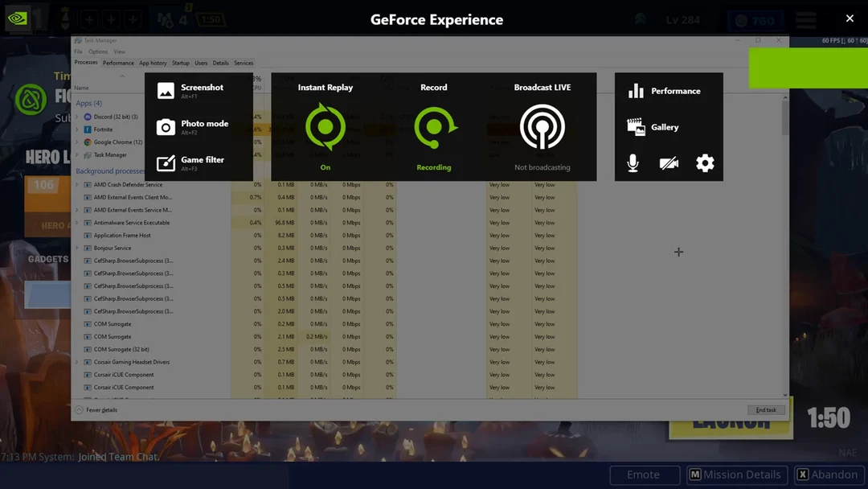Open Performance overlay bar-chart icon

click(x=636, y=91)
